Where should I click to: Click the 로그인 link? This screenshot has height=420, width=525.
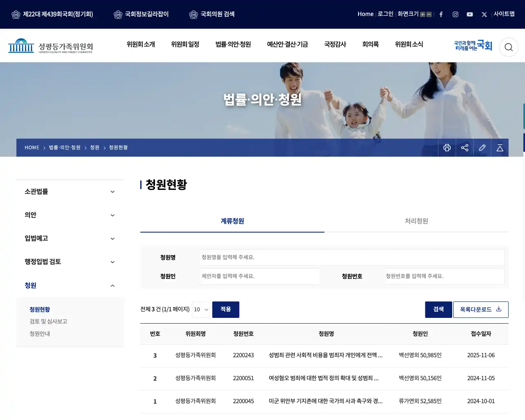pos(386,14)
